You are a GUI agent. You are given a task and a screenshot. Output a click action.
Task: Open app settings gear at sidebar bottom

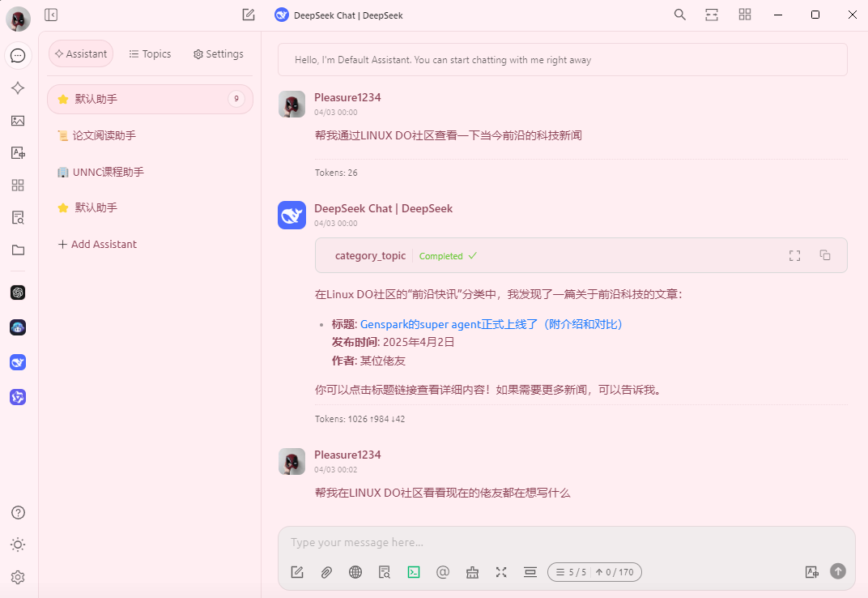[18, 578]
